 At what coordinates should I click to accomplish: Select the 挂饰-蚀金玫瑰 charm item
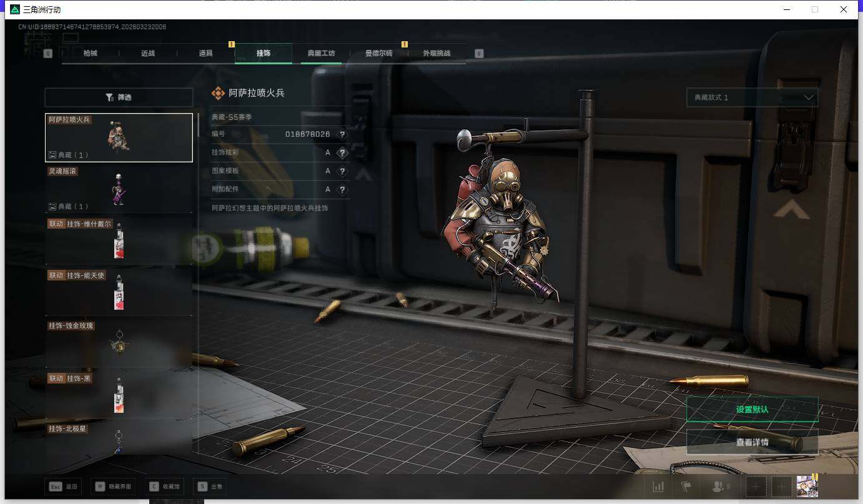tap(119, 342)
